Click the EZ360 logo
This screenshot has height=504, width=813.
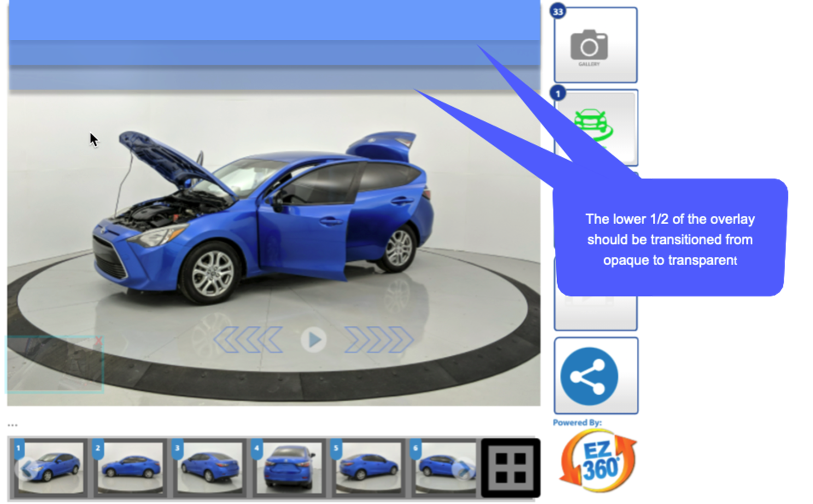(x=598, y=461)
